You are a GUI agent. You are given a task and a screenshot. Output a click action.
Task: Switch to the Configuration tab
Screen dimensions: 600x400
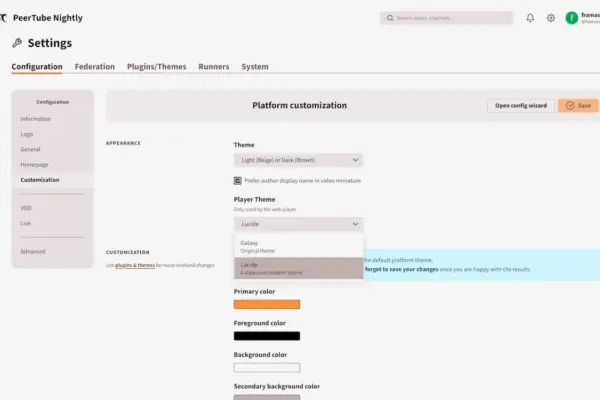(x=37, y=67)
